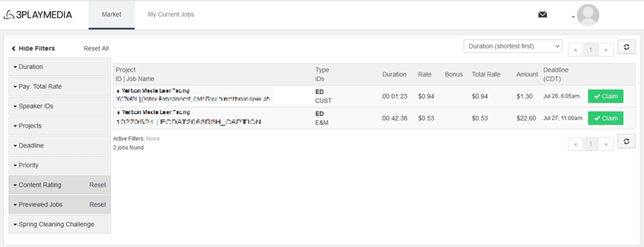Click the bottom refresh jobs icon

coord(626,141)
